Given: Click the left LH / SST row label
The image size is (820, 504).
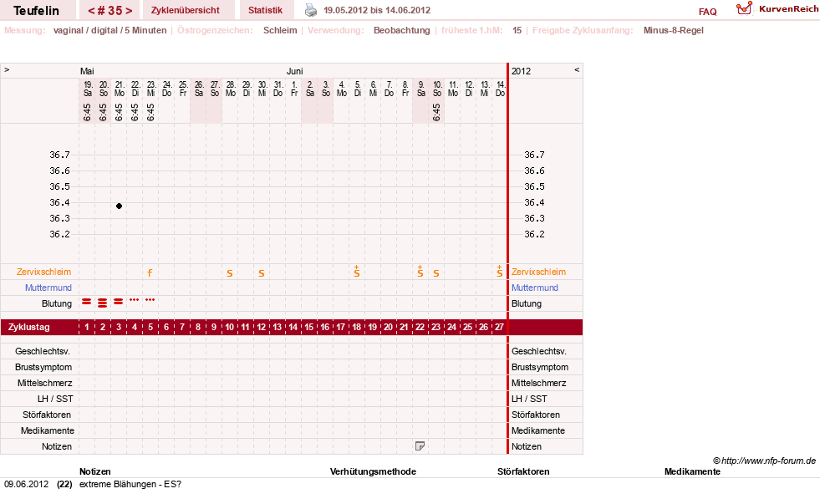Looking at the screenshot, I should [55, 399].
